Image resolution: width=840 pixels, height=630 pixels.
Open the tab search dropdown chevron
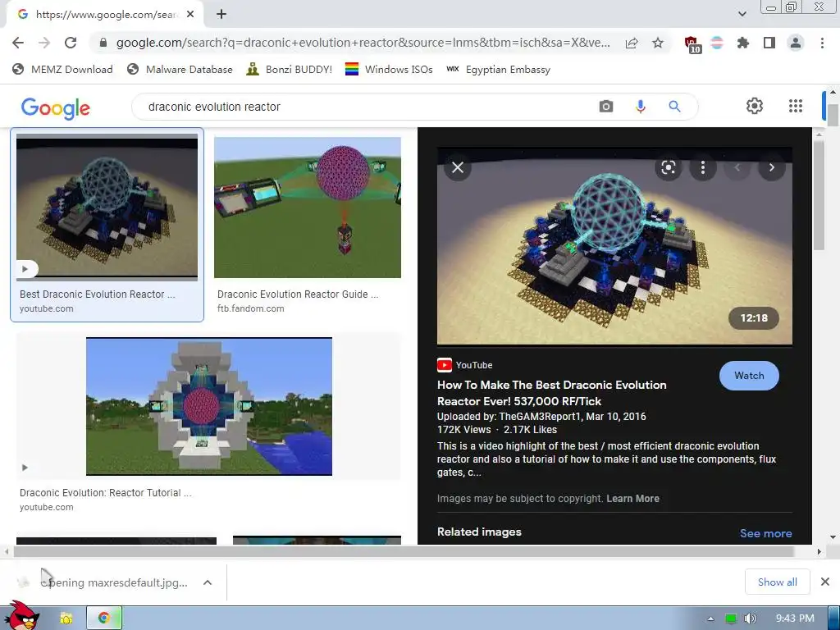click(742, 15)
